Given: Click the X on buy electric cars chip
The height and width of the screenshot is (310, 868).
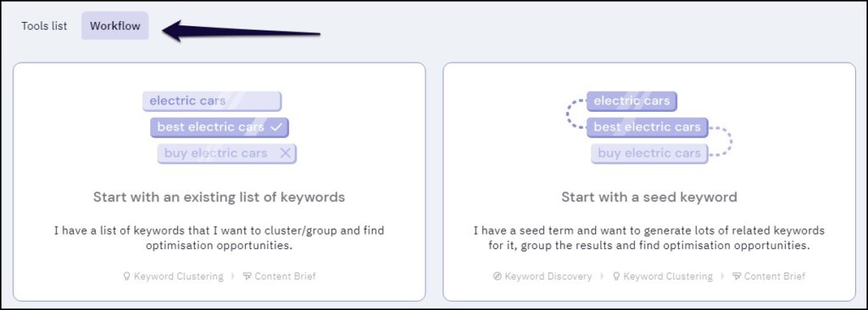Looking at the screenshot, I should pos(285,153).
